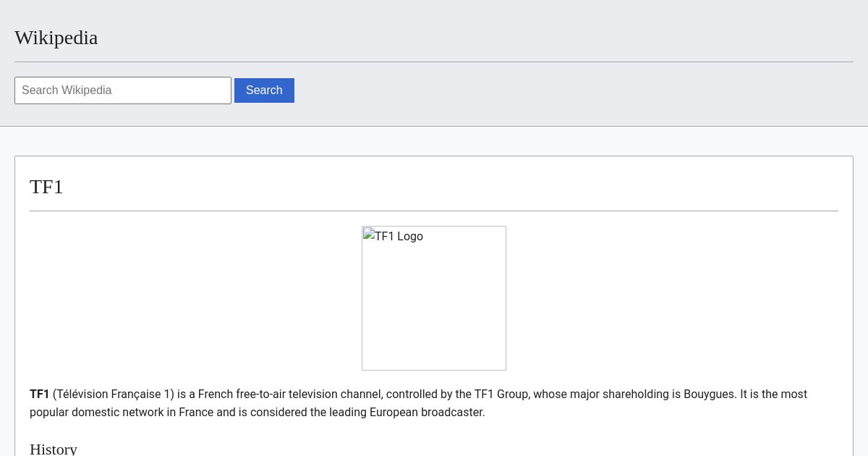Click the Wikipedia site title
This screenshot has width=868, height=456.
(x=56, y=38)
